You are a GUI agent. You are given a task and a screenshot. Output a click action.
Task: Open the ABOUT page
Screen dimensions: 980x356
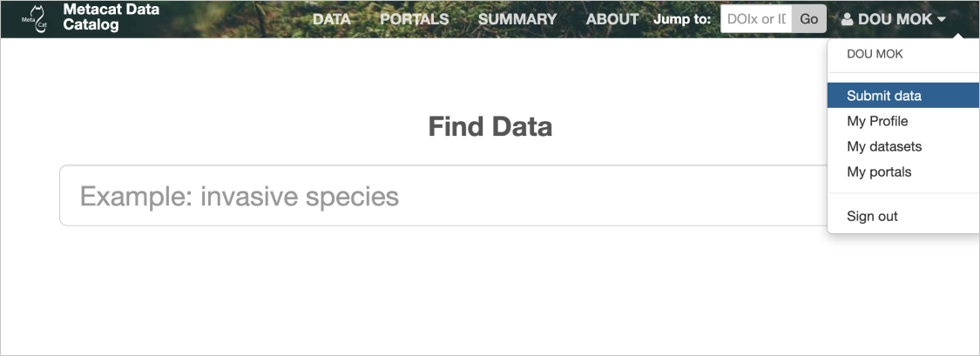[x=612, y=19]
